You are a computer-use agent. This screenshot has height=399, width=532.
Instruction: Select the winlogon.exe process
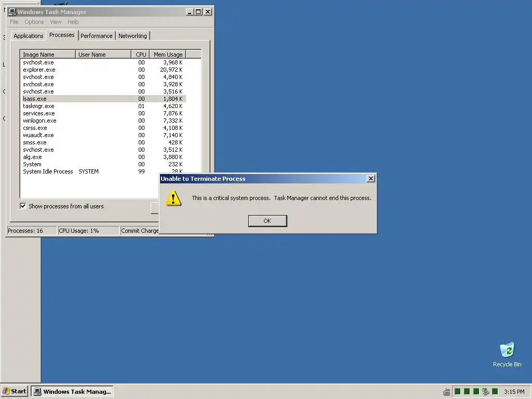pos(103,121)
